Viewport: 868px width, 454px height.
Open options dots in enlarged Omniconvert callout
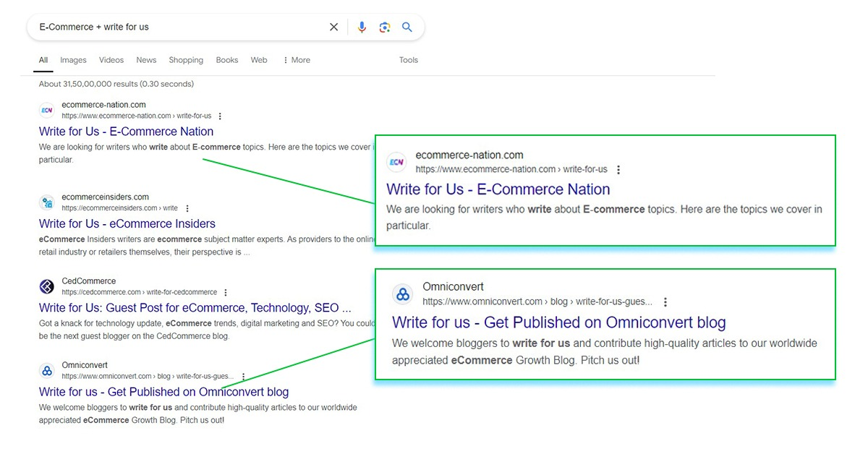665,302
